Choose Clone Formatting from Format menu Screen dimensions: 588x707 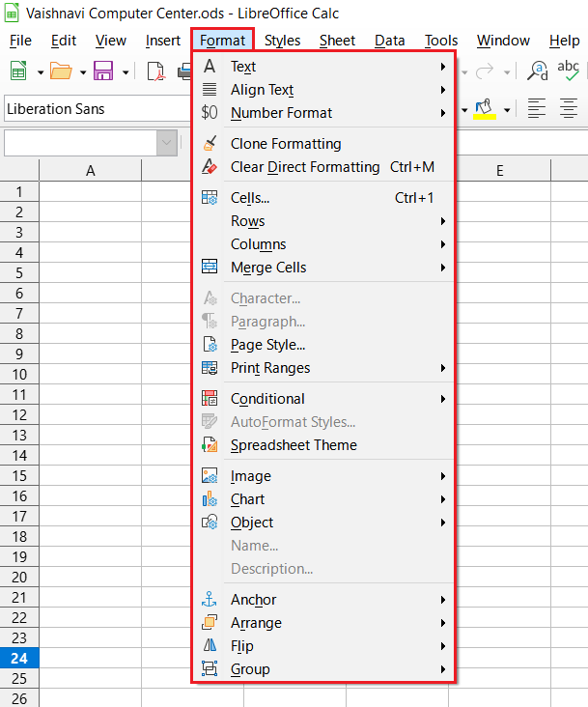[324, 144]
